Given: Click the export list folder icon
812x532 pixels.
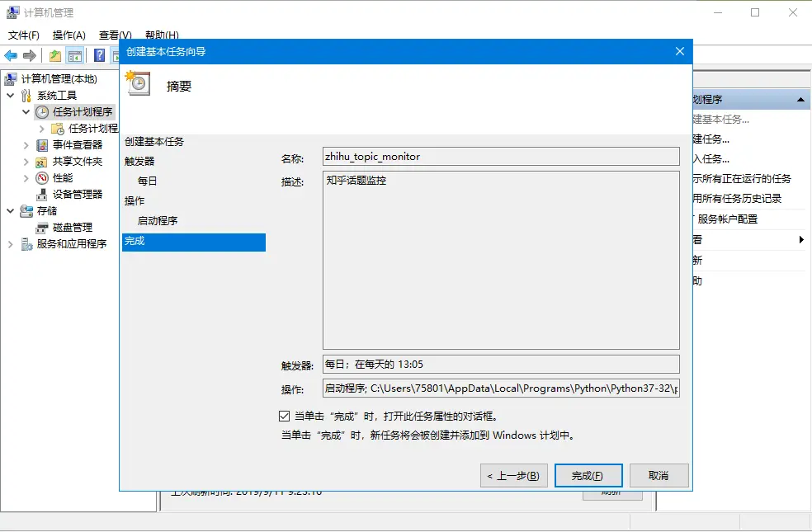Looking at the screenshot, I should (54, 54).
